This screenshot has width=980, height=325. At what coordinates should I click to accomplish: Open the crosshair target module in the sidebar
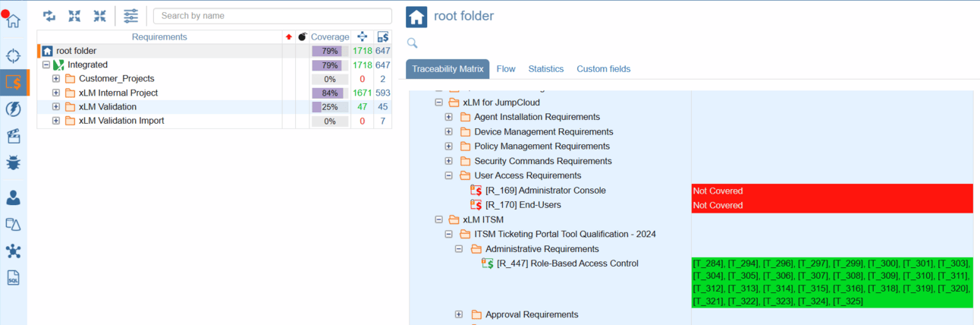click(13, 55)
